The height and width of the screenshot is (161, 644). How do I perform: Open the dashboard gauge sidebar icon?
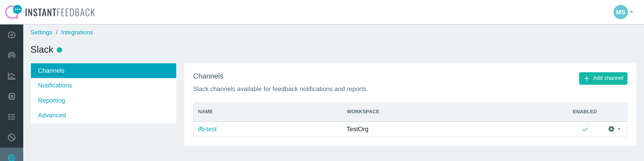click(11, 35)
